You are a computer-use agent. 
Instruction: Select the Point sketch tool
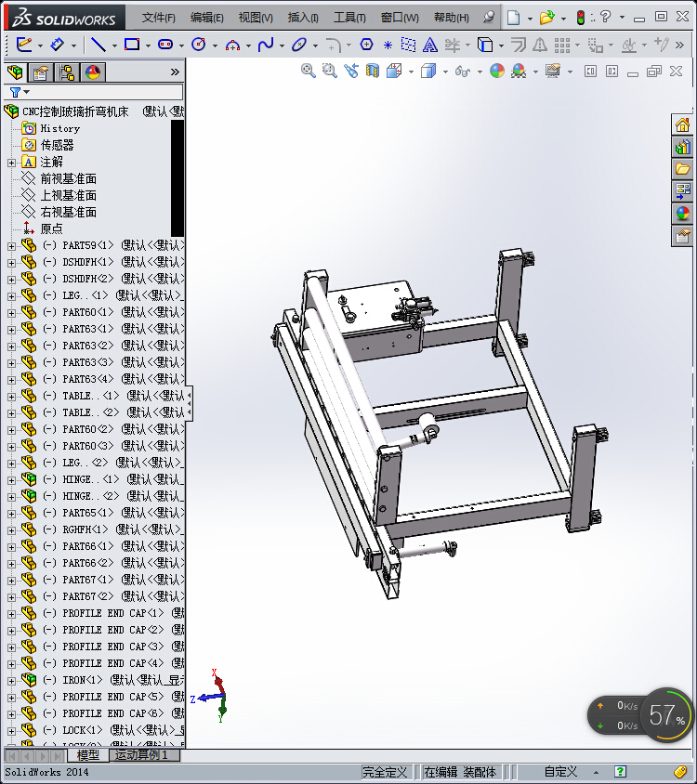click(x=388, y=45)
